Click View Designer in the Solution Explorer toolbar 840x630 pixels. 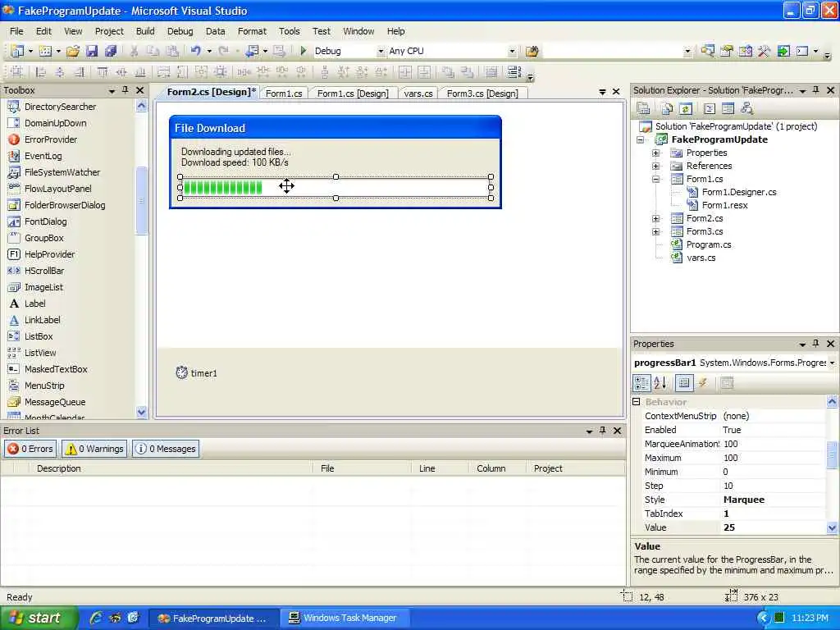point(728,109)
